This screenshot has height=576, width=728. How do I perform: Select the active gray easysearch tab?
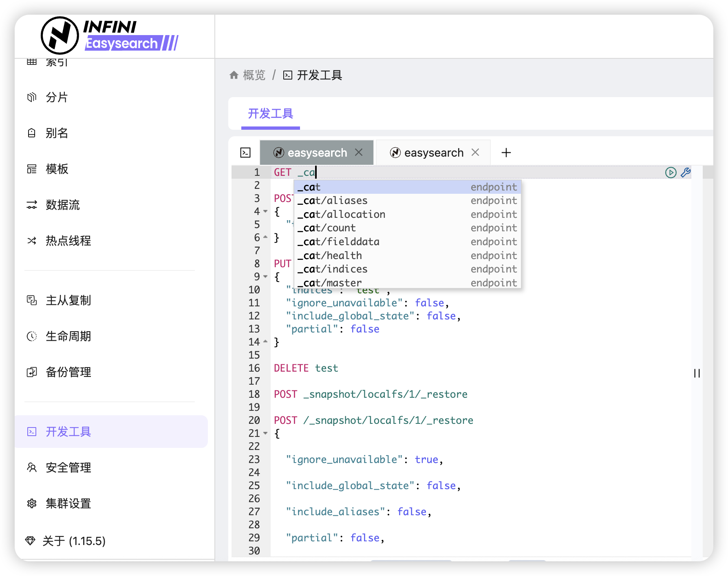click(317, 153)
